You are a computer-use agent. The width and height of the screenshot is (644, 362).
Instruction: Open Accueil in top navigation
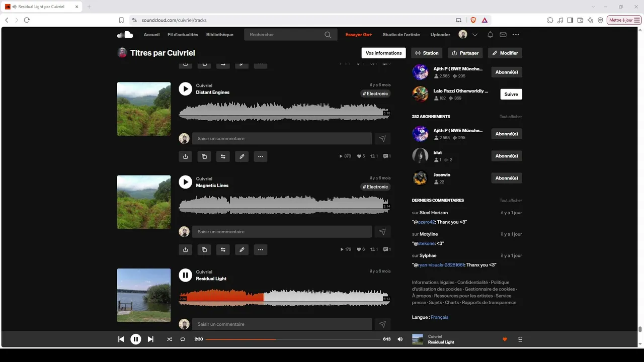[151, 35]
